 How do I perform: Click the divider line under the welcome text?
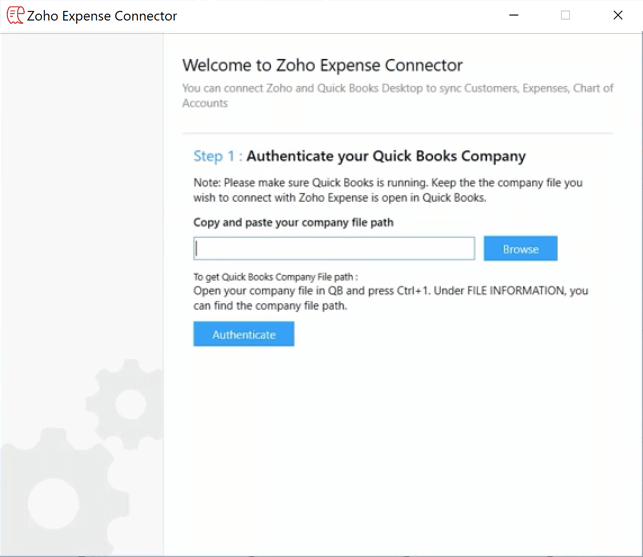tap(397, 133)
